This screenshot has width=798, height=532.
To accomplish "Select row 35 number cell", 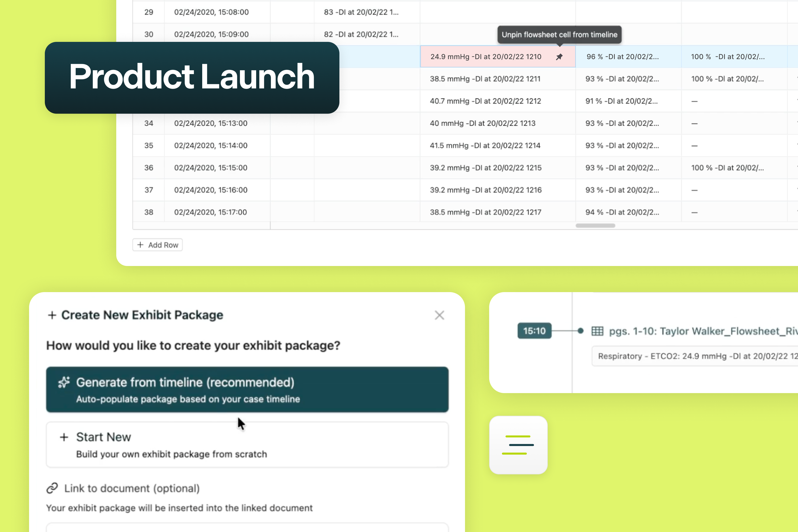I will tap(149, 146).
